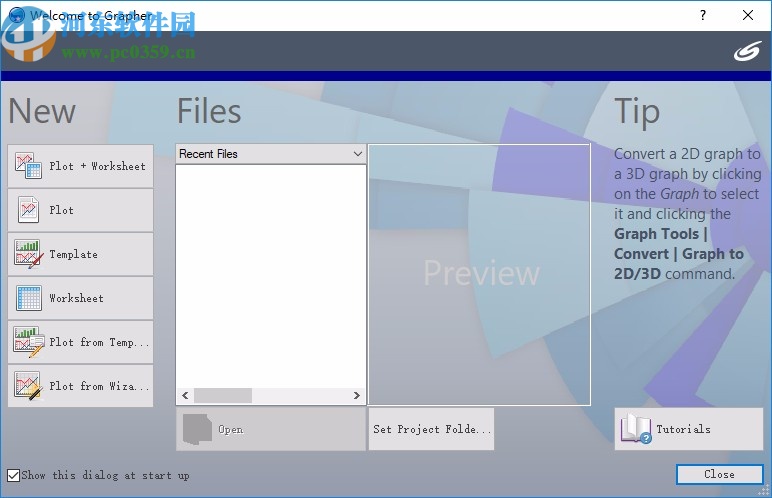The image size is (772, 498).
Task: Open a new Worksheet
Action: [x=80, y=298]
